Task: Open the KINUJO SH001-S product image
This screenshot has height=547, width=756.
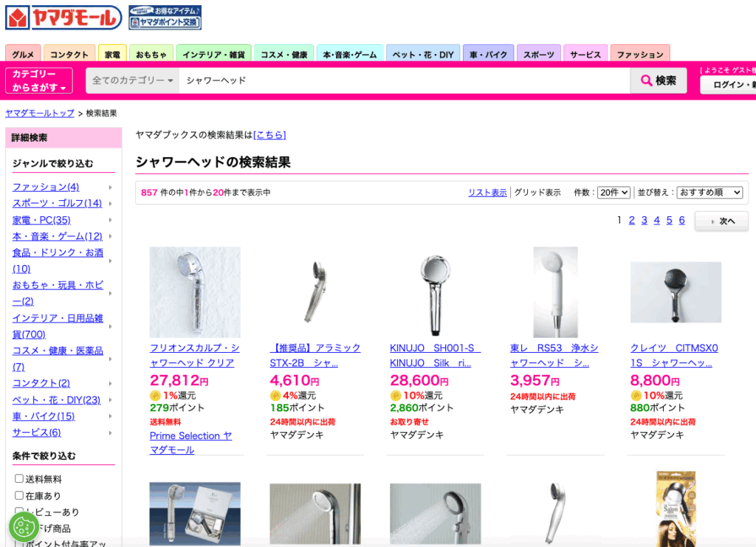Action: [436, 292]
